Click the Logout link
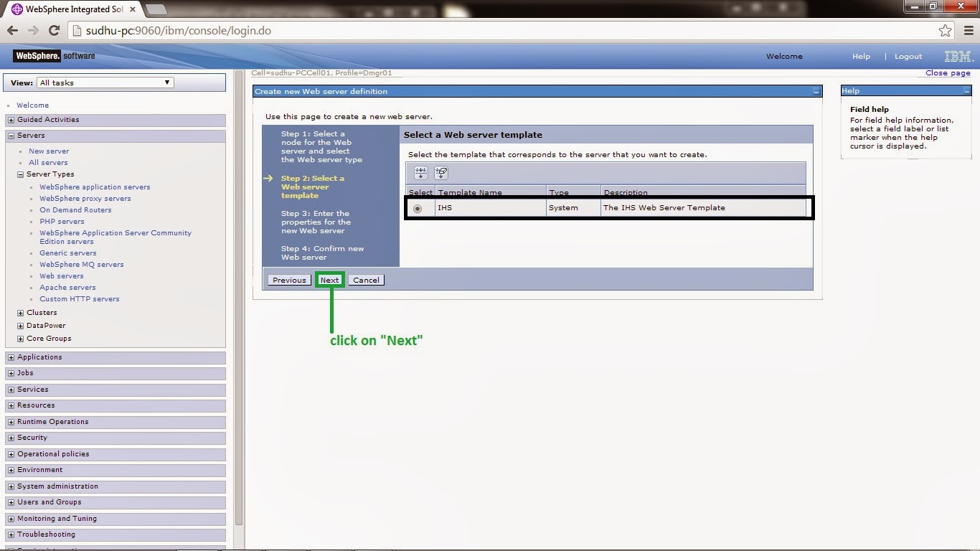 908,57
